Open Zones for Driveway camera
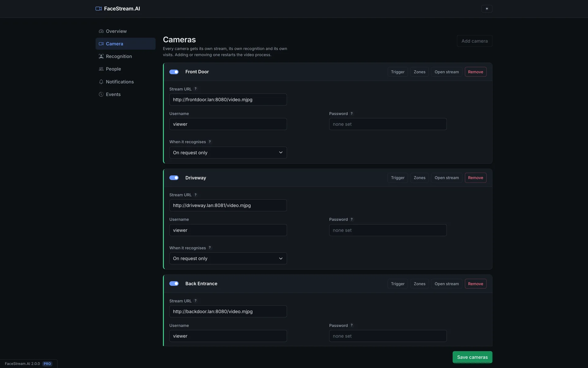 click(419, 178)
